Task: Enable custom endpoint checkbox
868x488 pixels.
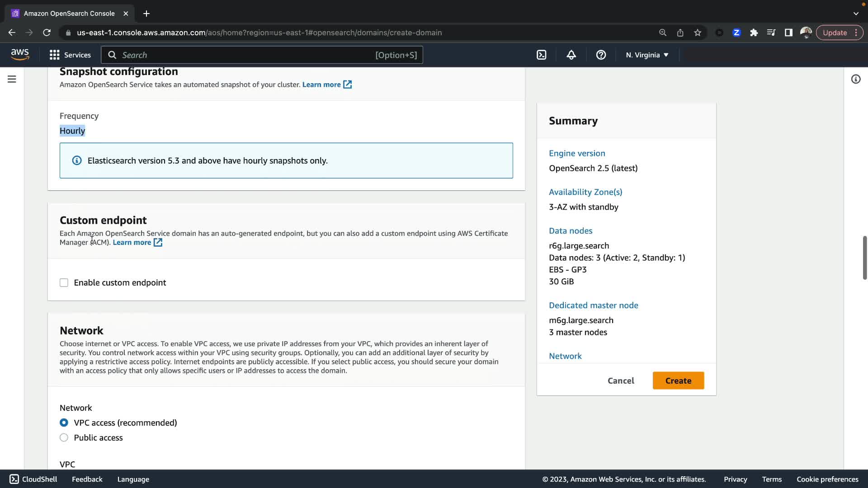Action: 64,283
